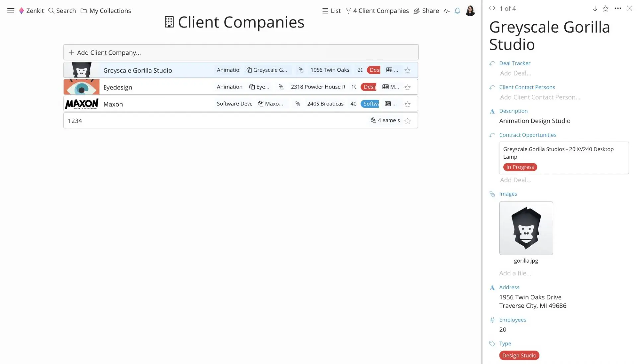
Task: Click the Client Companies collection building icon
Action: click(x=169, y=22)
